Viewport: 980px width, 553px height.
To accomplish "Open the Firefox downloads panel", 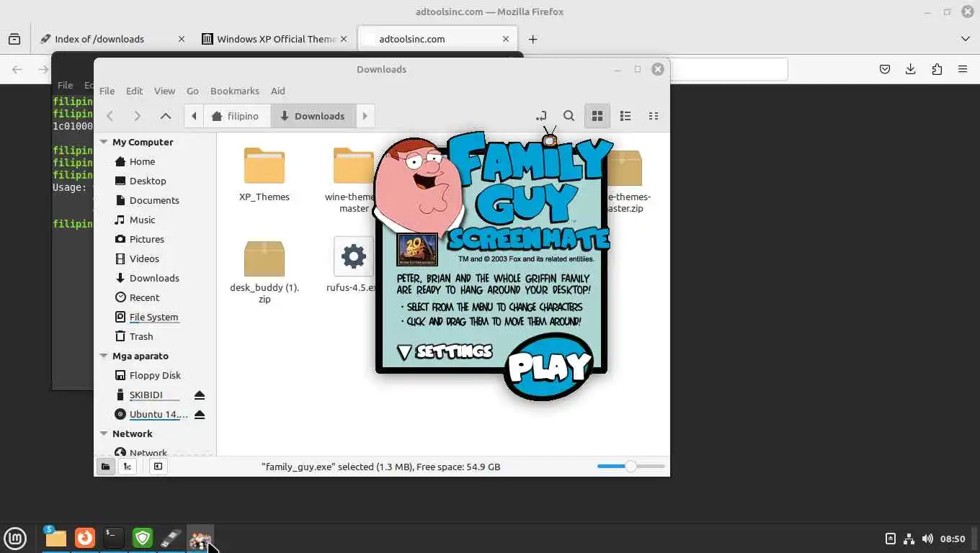I will 911,69.
